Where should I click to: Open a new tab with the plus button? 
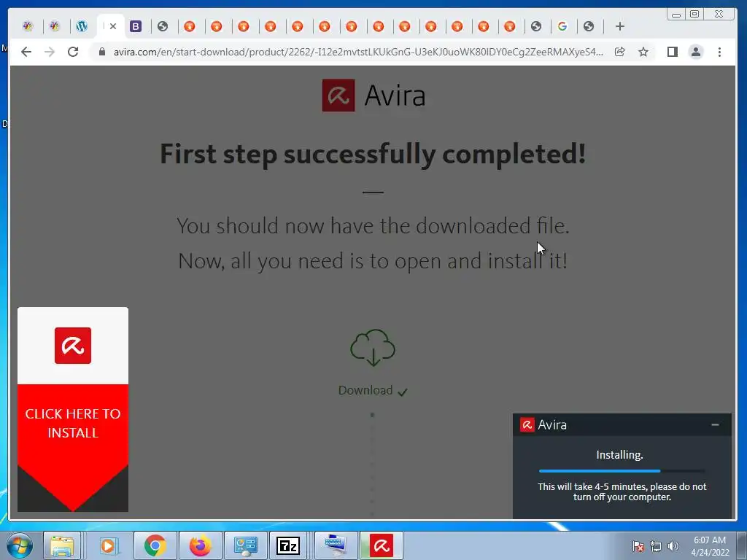[x=620, y=26]
